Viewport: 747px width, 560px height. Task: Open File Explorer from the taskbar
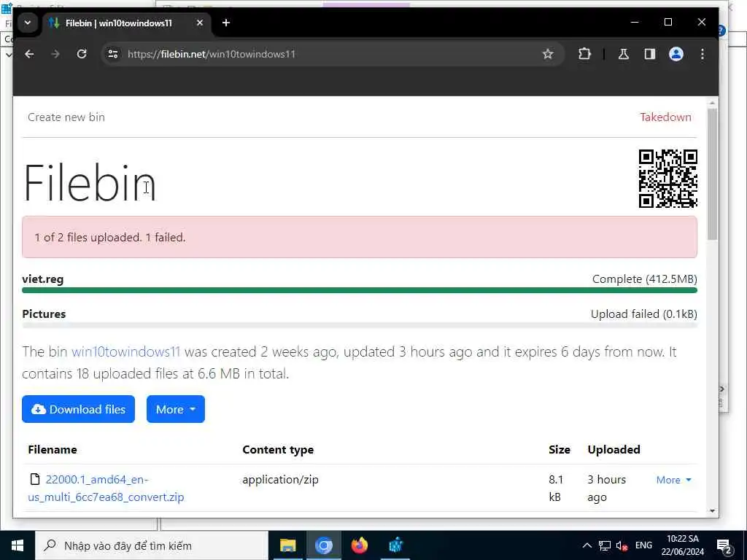287,545
